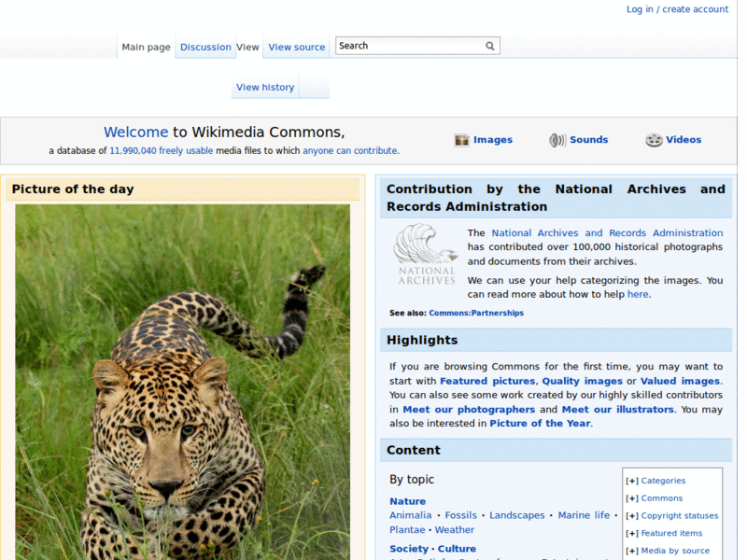The image size is (747, 560).
Task: Open Quality images link
Action: click(582, 381)
